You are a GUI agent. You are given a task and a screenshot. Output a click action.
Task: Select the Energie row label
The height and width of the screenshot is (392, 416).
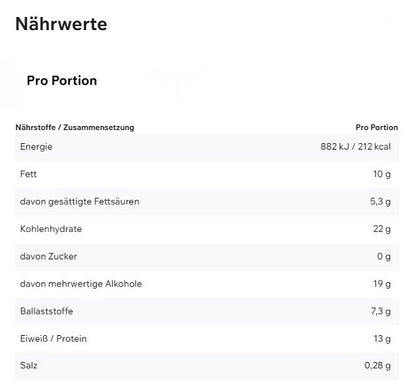36,147
